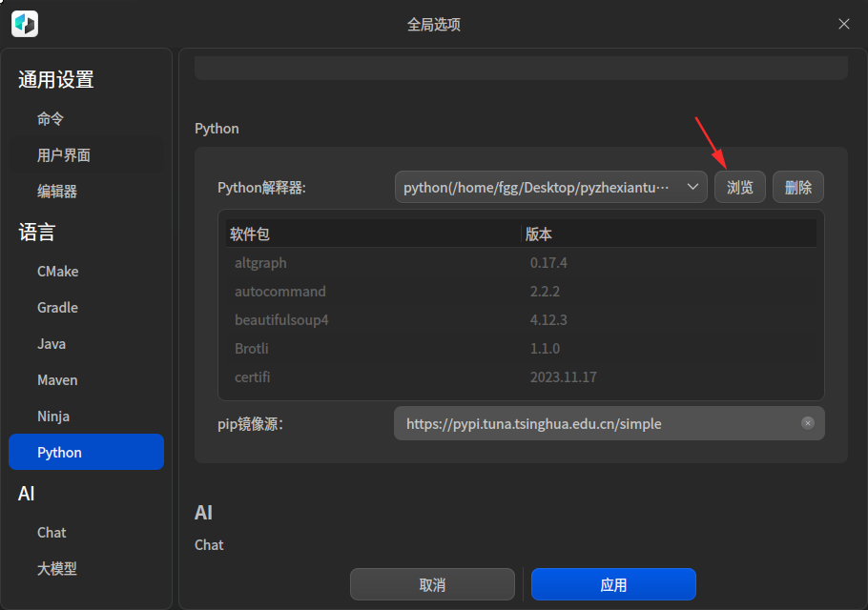Open Ninja settings in the sidebar

(x=87, y=416)
